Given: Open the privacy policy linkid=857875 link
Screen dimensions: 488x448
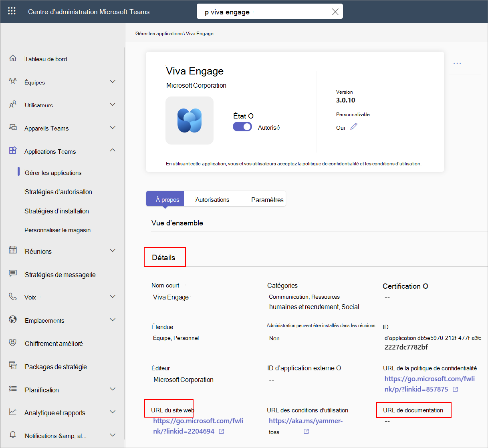Looking at the screenshot, I should [x=430, y=384].
